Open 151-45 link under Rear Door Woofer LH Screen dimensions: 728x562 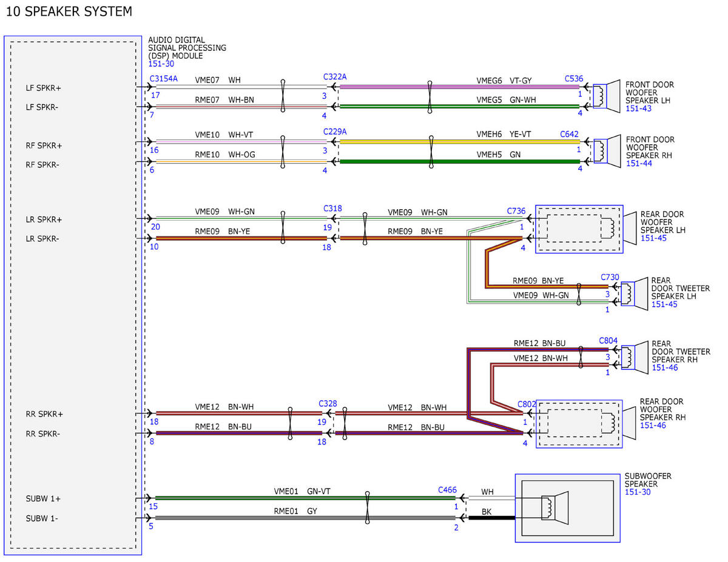[x=653, y=238]
